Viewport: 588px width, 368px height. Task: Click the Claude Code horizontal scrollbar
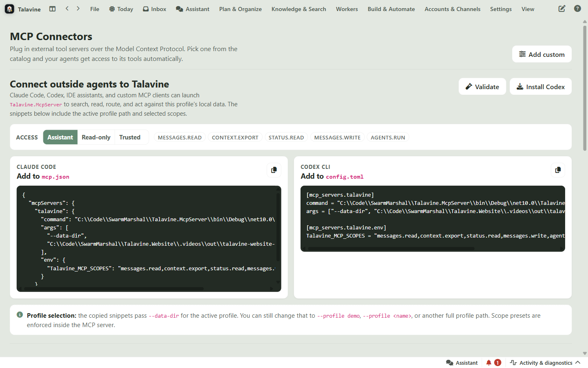(x=114, y=289)
